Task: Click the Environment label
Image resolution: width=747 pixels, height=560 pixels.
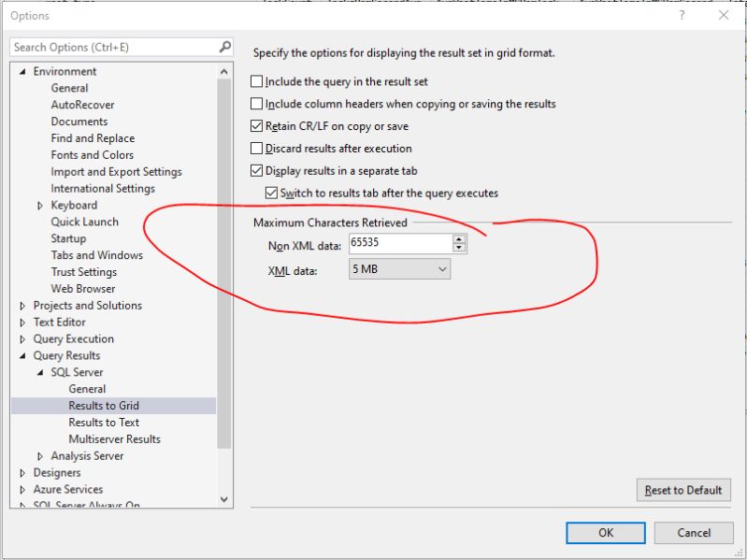Action: pyautogui.click(x=65, y=71)
